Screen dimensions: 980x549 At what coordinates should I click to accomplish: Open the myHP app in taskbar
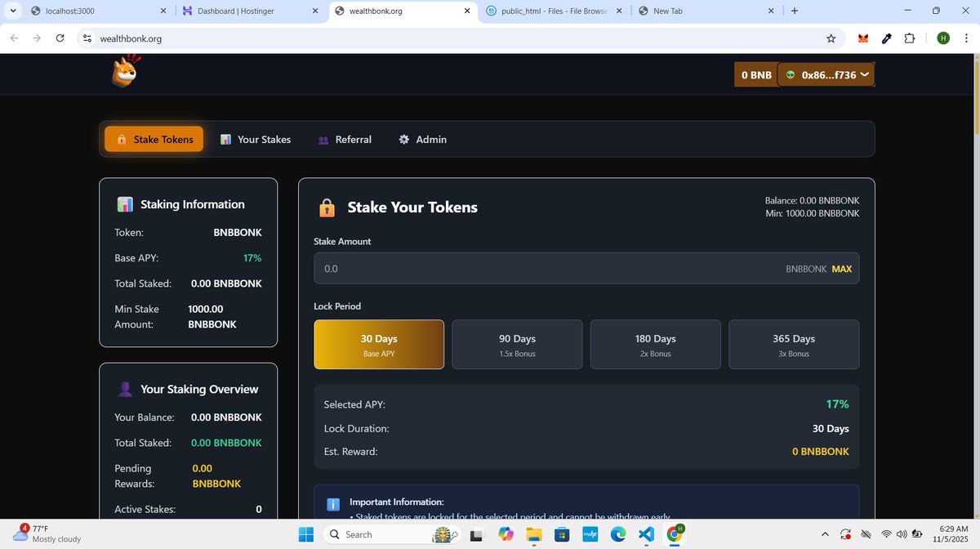coord(590,534)
